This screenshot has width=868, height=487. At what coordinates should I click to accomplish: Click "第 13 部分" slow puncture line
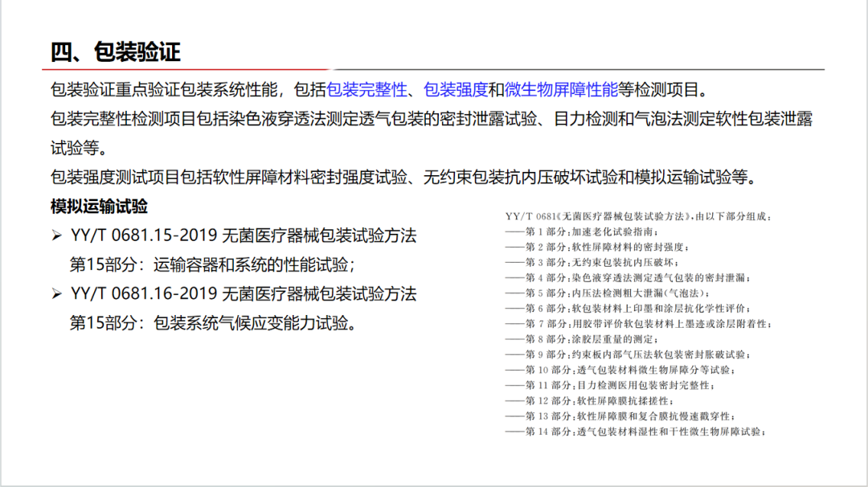[620, 416]
